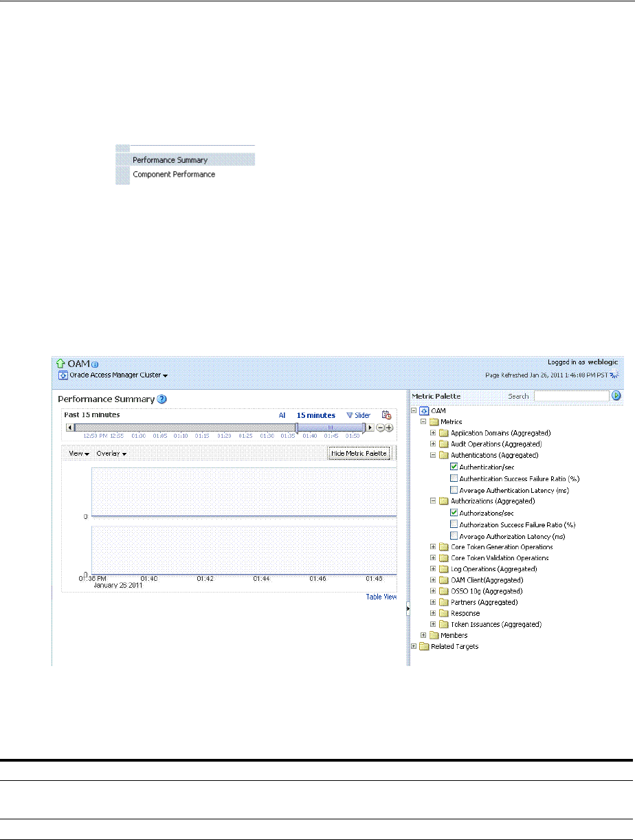Open the Table View link
The height and width of the screenshot is (840, 635).
(381, 597)
